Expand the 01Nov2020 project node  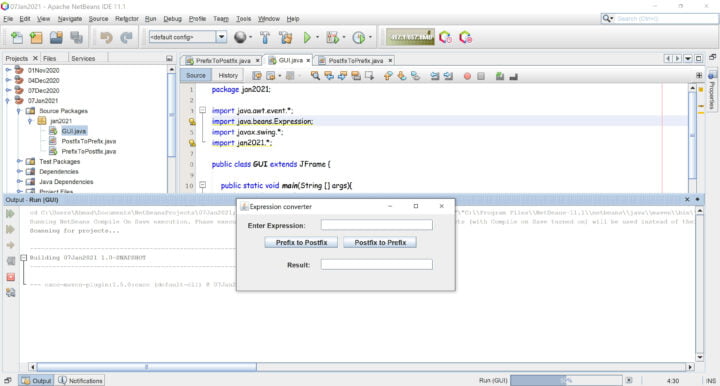pyautogui.click(x=8, y=70)
